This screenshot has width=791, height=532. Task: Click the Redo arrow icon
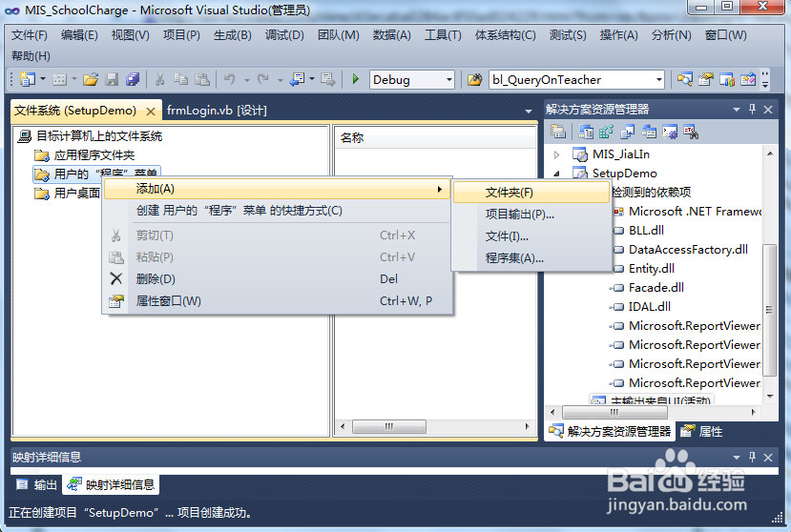[x=262, y=79]
